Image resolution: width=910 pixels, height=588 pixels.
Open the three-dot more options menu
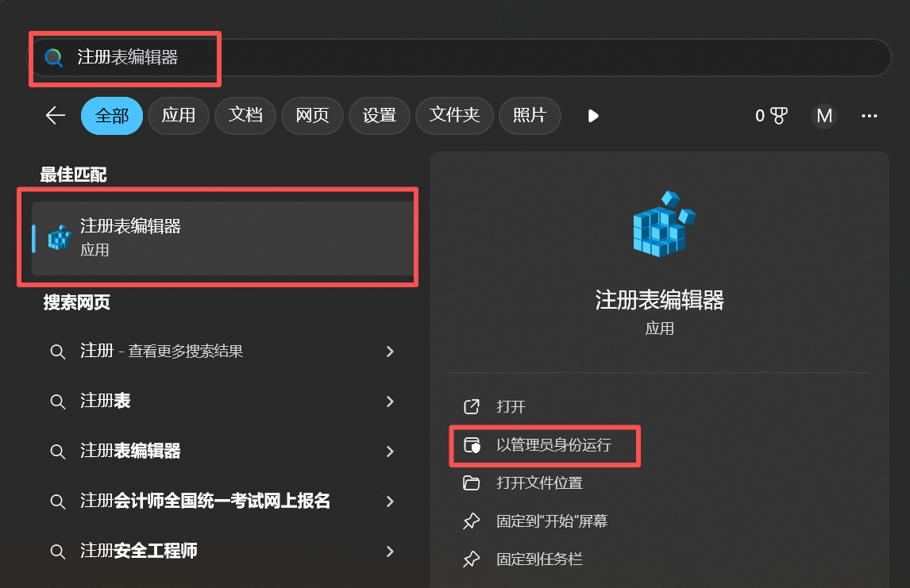pos(869,116)
